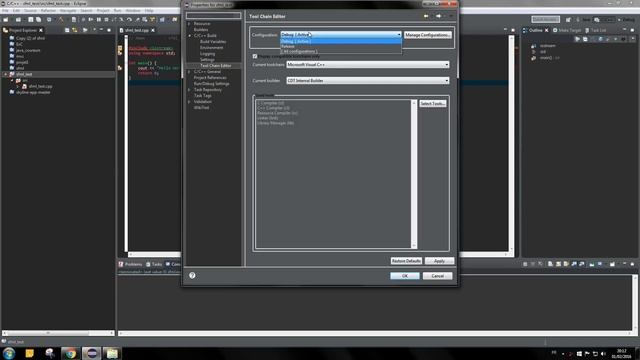Select 'Copy (2) of shnd' project
Viewport: 640px width, 360px height.
(30, 38)
